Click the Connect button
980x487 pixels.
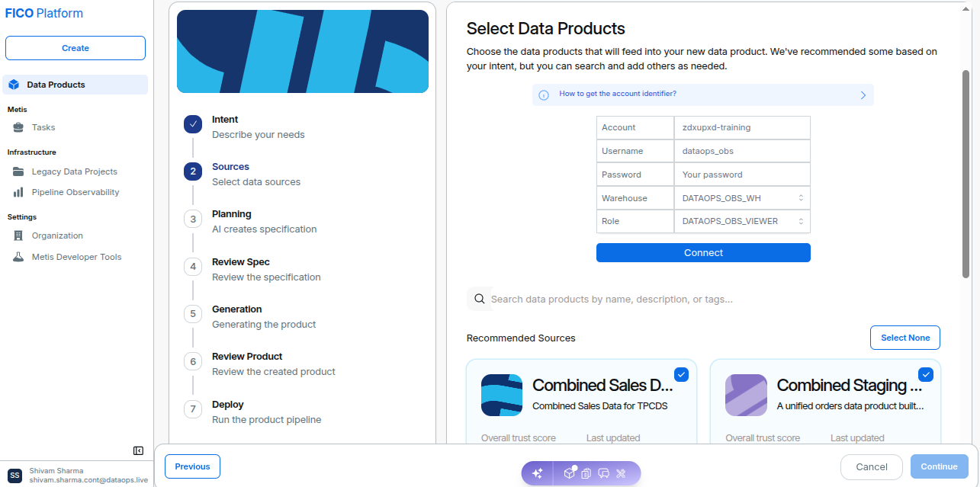point(703,253)
